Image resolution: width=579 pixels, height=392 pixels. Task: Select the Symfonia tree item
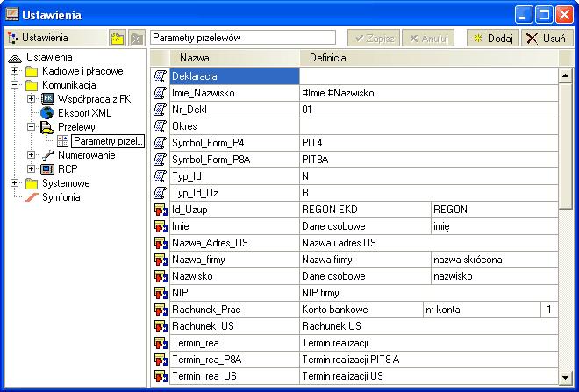(61, 197)
